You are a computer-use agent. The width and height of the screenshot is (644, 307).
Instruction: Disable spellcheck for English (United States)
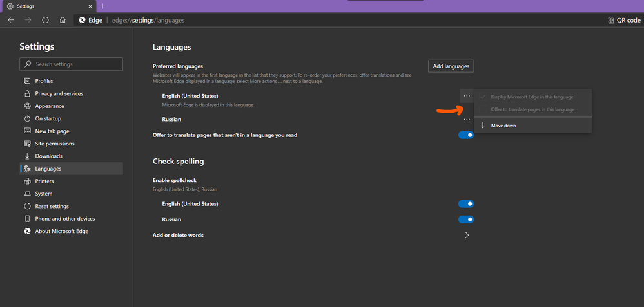point(466,204)
